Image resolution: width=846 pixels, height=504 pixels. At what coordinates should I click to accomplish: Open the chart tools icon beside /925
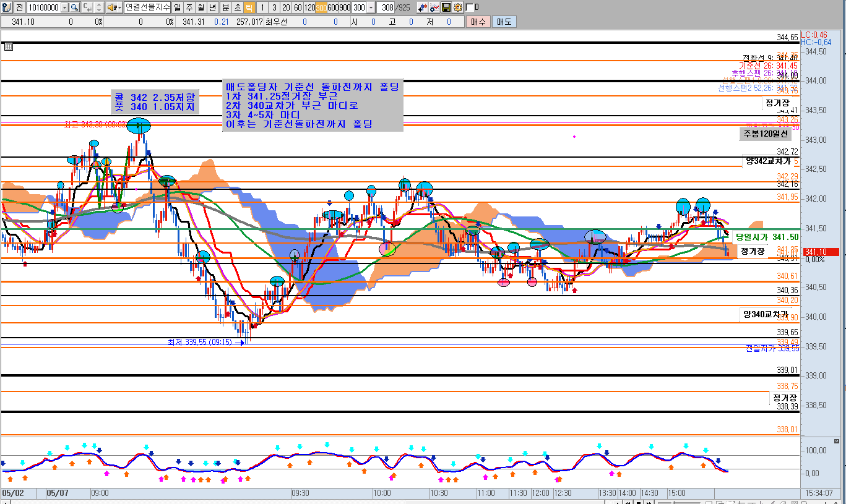tap(423, 7)
